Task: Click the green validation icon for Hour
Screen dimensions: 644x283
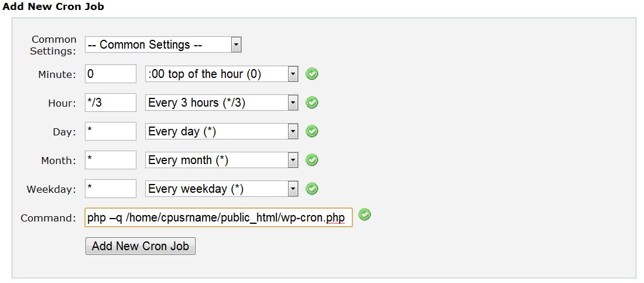Action: (313, 103)
